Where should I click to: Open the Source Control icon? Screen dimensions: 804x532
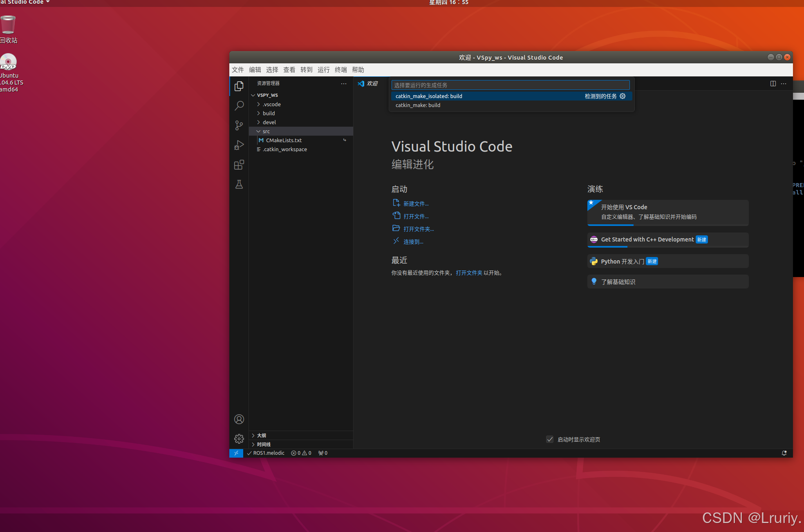(239, 125)
